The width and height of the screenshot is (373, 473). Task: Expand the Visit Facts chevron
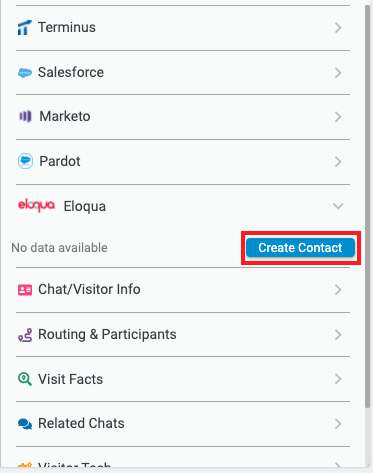tap(338, 379)
